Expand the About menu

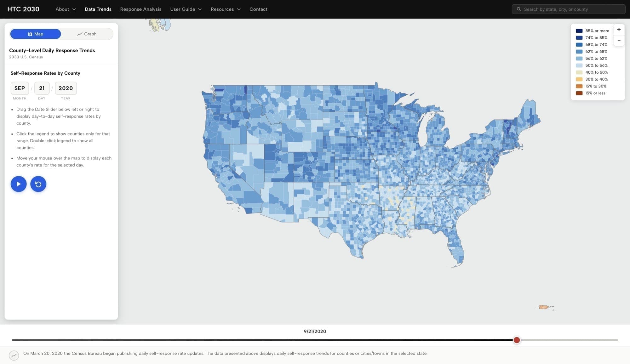66,9
